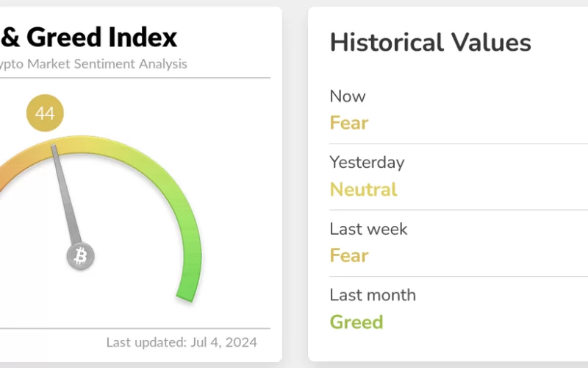
Task: Click the "Last updated: Jul 4, 2024" text
Action: 182,342
